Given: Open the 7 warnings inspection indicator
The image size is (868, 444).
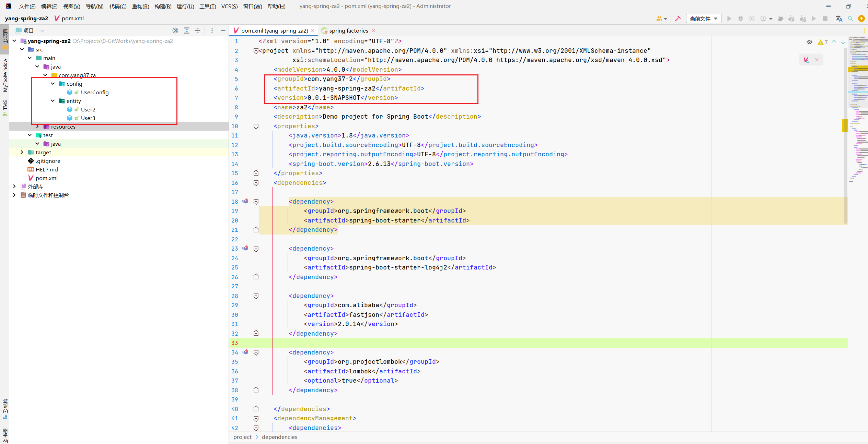Looking at the screenshot, I should (823, 42).
